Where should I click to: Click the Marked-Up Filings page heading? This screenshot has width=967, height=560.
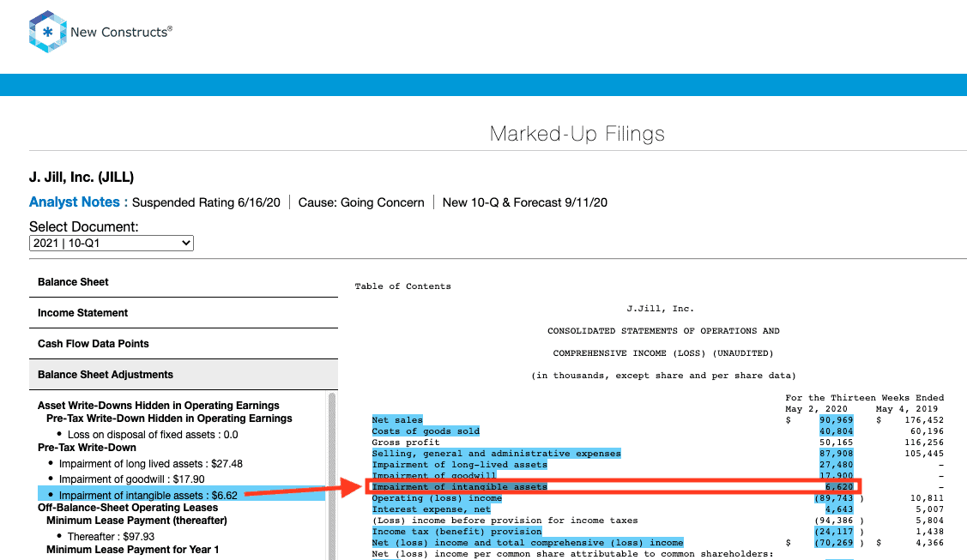click(577, 134)
